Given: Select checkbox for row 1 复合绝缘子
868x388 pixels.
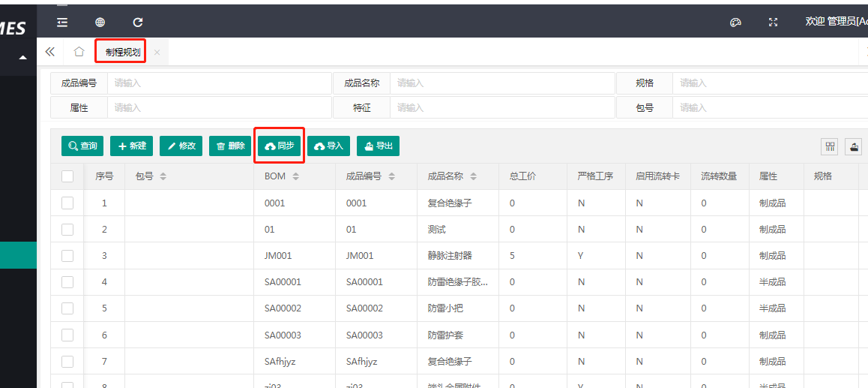Looking at the screenshot, I should click(x=67, y=203).
